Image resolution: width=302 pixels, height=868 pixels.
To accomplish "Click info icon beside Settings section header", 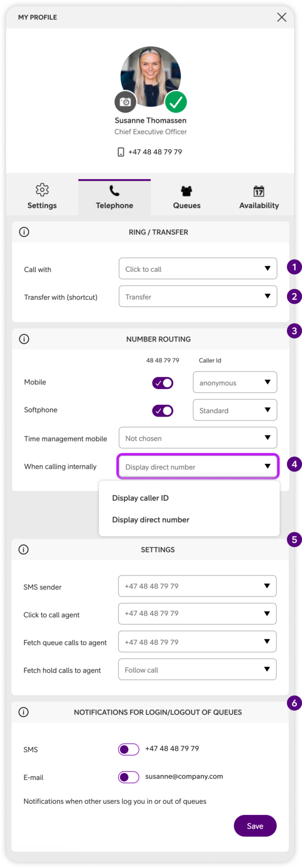I will point(23,549).
